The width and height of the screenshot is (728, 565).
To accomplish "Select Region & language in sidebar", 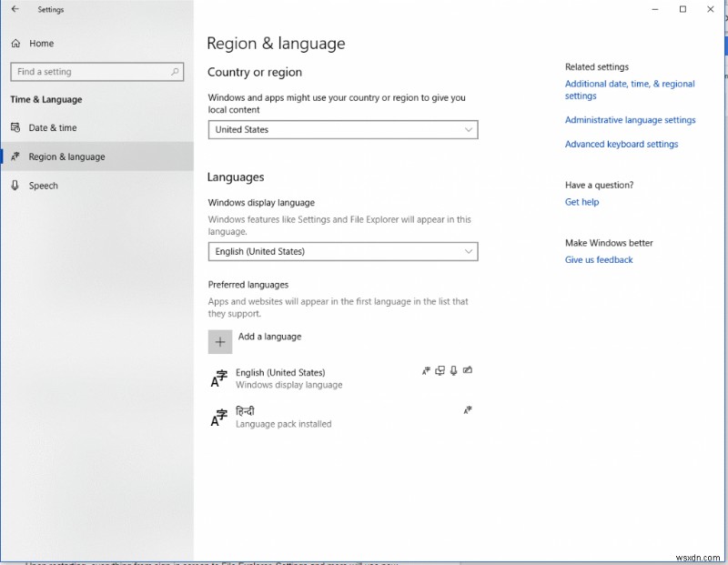I will 66,156.
